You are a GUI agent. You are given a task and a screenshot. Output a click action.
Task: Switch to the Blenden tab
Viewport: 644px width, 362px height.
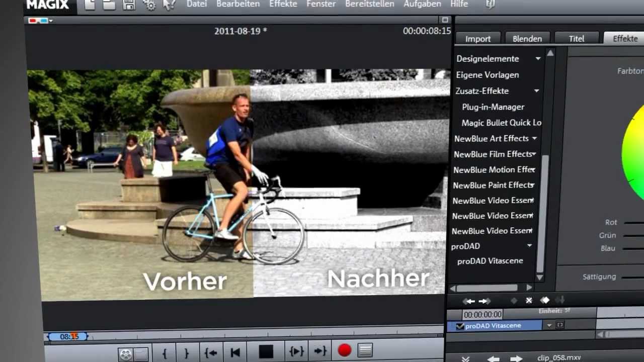point(527,39)
